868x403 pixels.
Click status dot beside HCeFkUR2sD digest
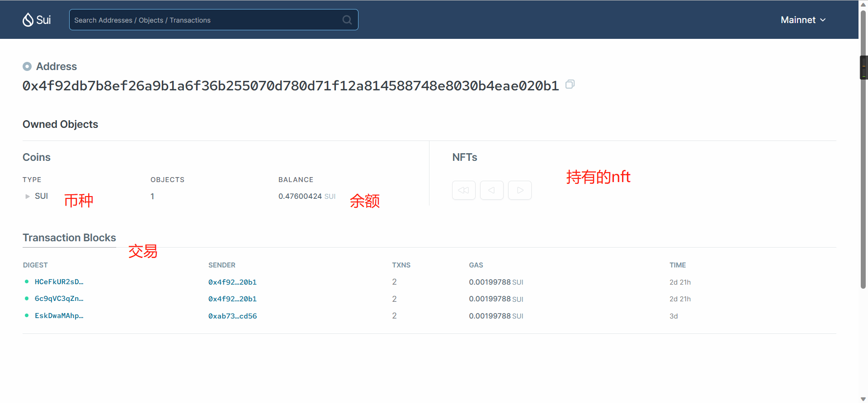click(x=27, y=281)
